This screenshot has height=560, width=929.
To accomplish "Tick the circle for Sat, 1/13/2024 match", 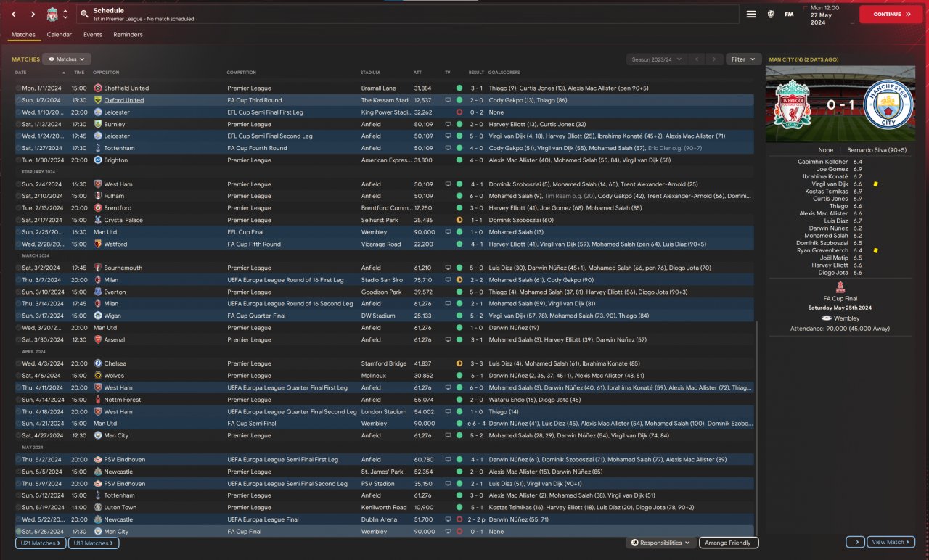I will (x=18, y=124).
